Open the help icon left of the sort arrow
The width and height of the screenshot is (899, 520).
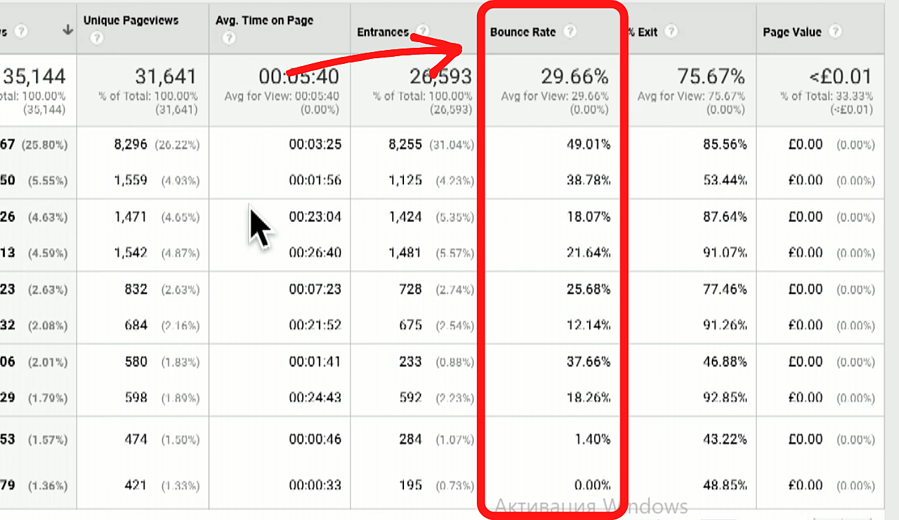point(21,31)
